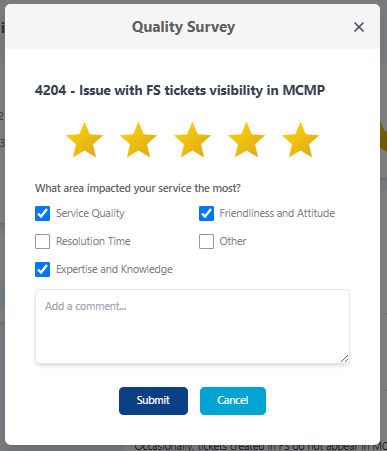Enable the Other checkbox
Image resolution: width=387 pixels, height=451 pixels.
pyautogui.click(x=206, y=241)
